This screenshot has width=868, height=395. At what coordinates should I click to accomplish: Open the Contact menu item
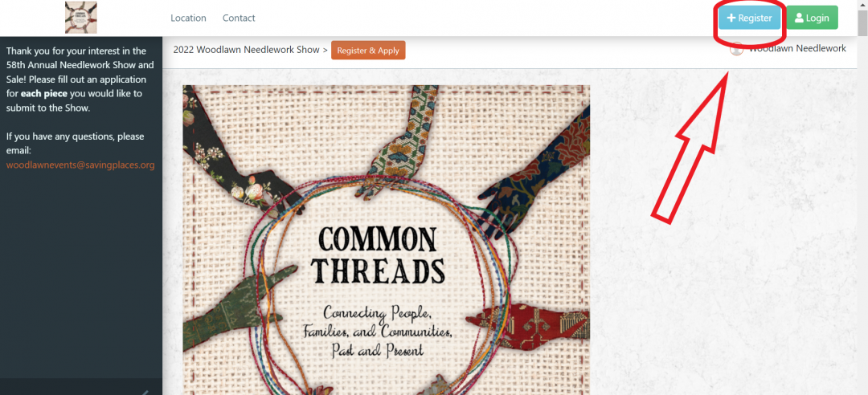click(239, 18)
